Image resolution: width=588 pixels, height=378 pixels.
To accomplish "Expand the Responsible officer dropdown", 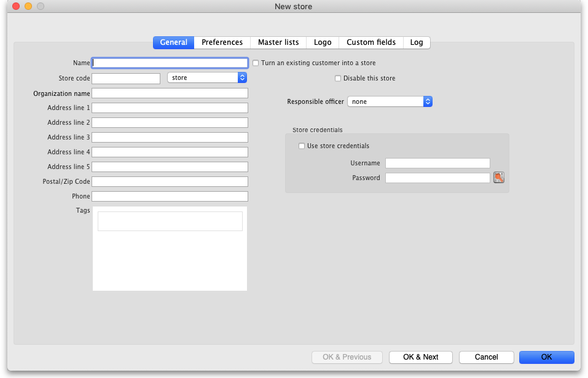I will (390, 101).
